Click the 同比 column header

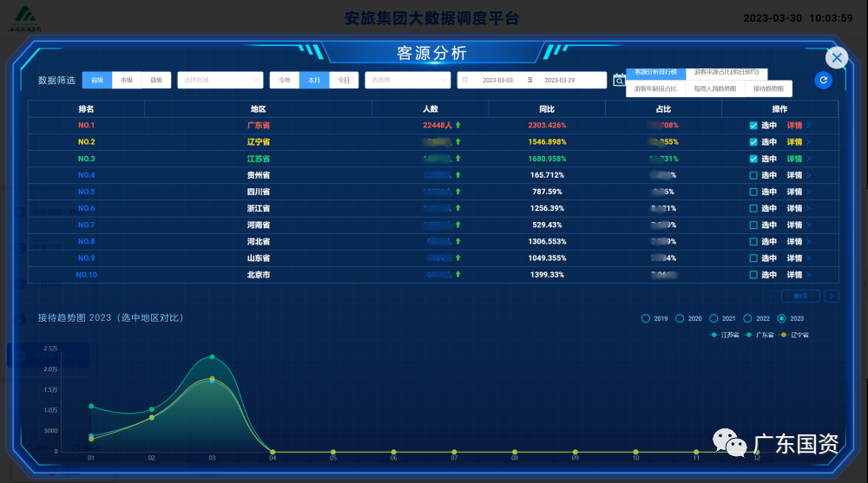547,109
